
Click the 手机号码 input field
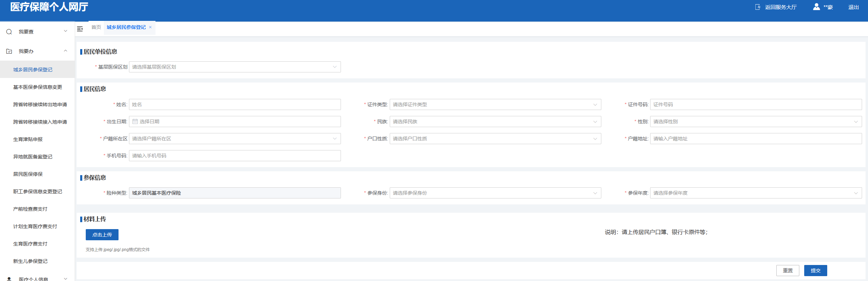[235, 156]
